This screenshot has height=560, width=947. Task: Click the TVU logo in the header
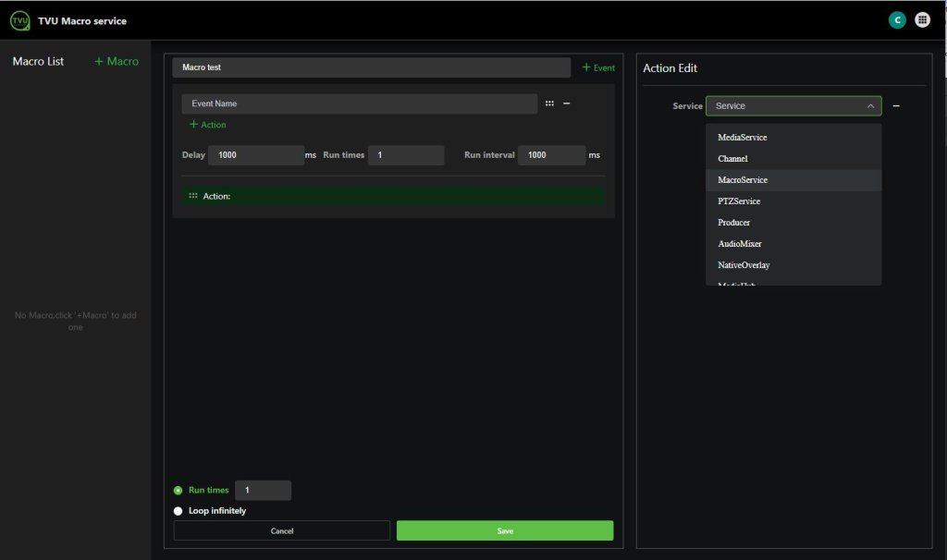point(18,19)
